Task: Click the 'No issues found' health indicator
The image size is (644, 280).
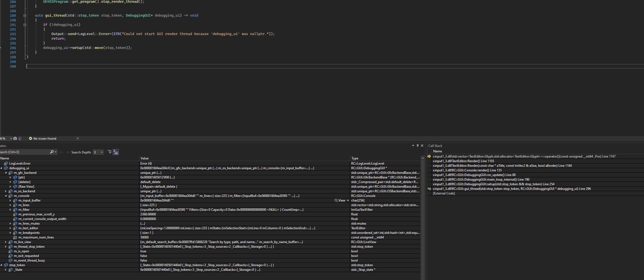Action: point(42,139)
